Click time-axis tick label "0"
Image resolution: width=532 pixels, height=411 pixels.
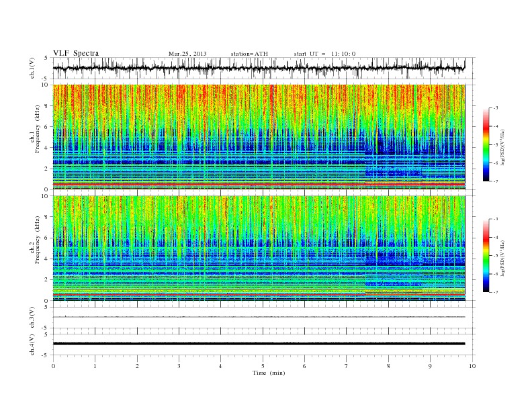click(x=53, y=366)
